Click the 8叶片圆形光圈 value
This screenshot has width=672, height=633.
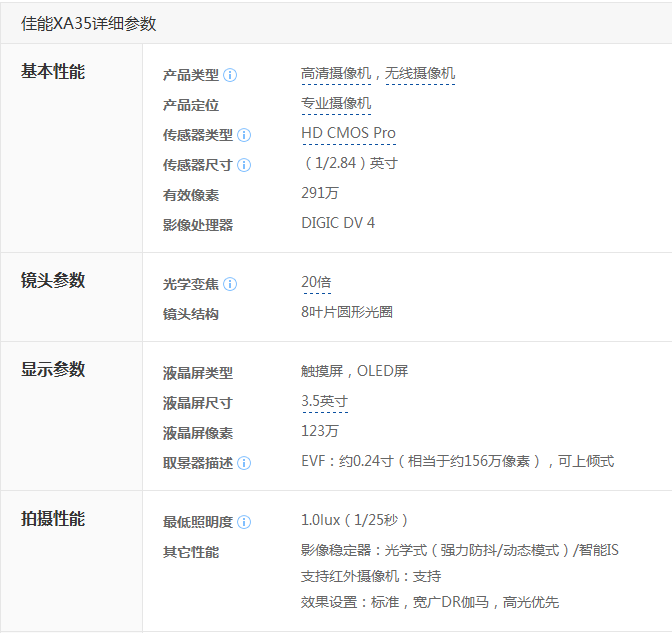point(347,312)
